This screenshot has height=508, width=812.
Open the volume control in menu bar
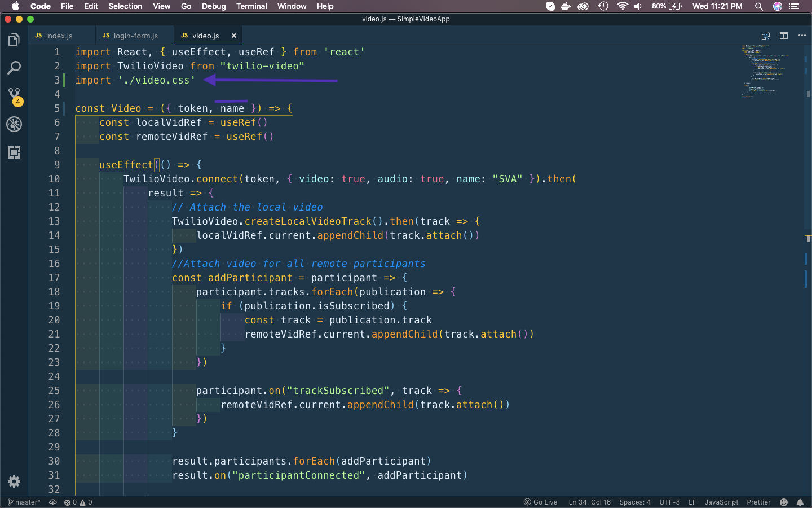click(x=638, y=6)
